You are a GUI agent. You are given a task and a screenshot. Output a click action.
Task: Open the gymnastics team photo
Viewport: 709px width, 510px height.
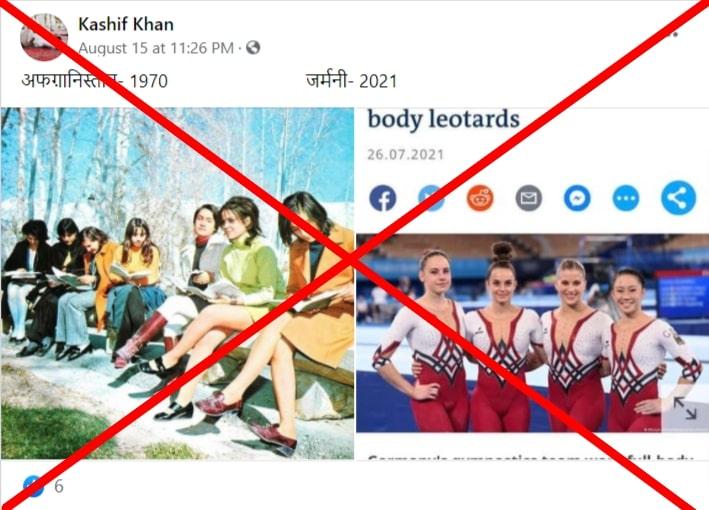532,333
